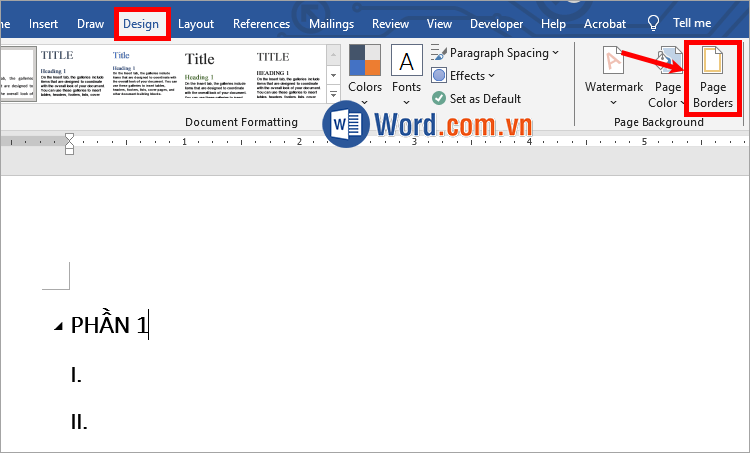750x453 pixels.
Task: Apply the TITLE style set with HEADING 1
Action: 288,74
